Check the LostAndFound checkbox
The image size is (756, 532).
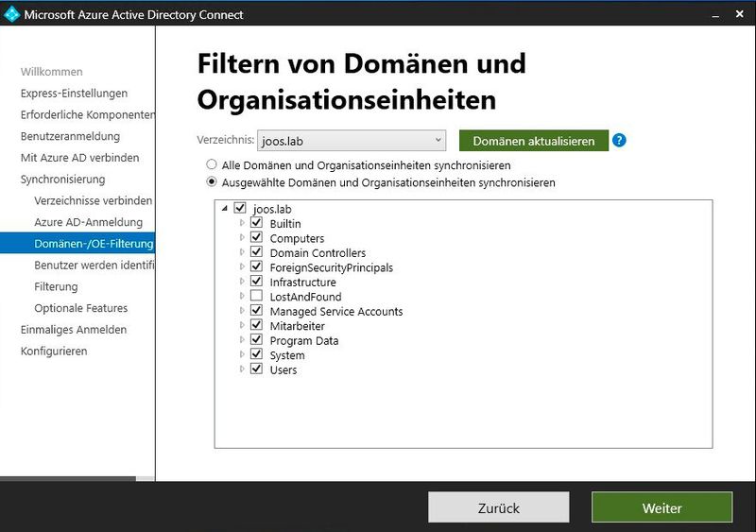256,295
